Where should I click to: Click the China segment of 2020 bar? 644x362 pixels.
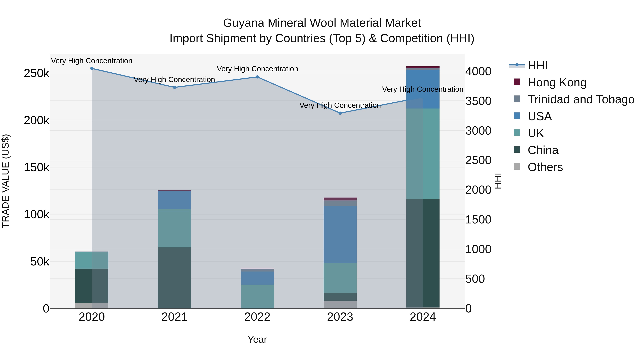pyautogui.click(x=92, y=286)
